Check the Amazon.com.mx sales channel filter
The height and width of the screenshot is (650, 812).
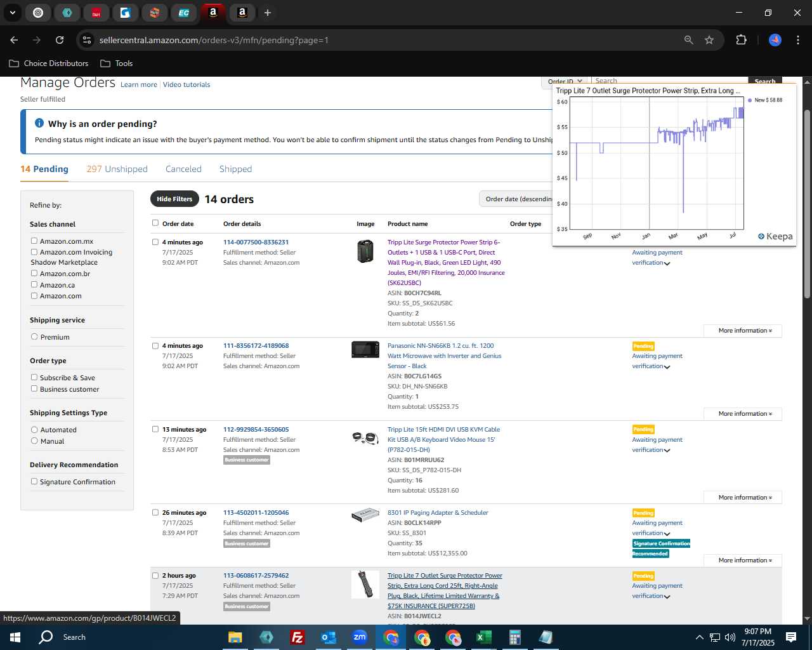34,241
